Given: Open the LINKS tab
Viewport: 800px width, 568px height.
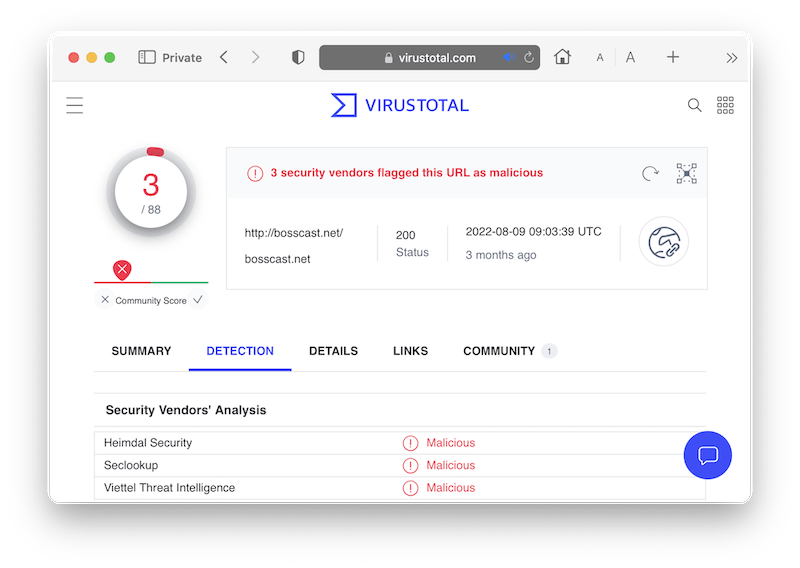Looking at the screenshot, I should [x=410, y=351].
